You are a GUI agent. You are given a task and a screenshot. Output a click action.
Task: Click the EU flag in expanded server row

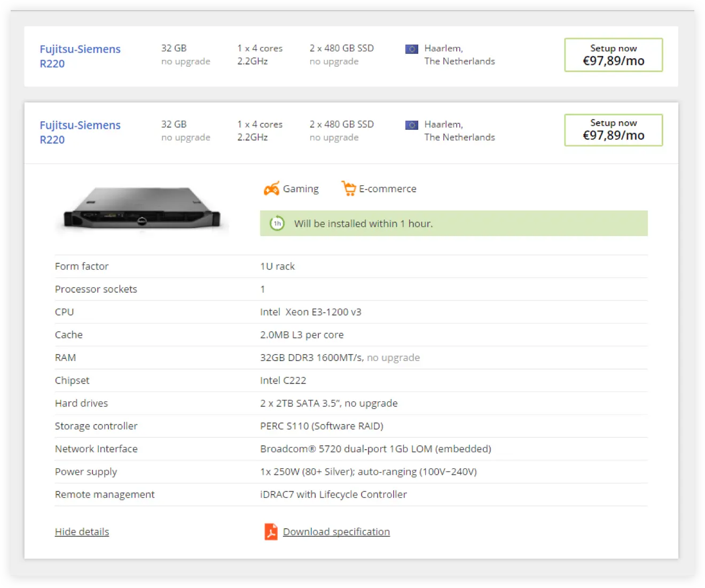[x=411, y=125]
